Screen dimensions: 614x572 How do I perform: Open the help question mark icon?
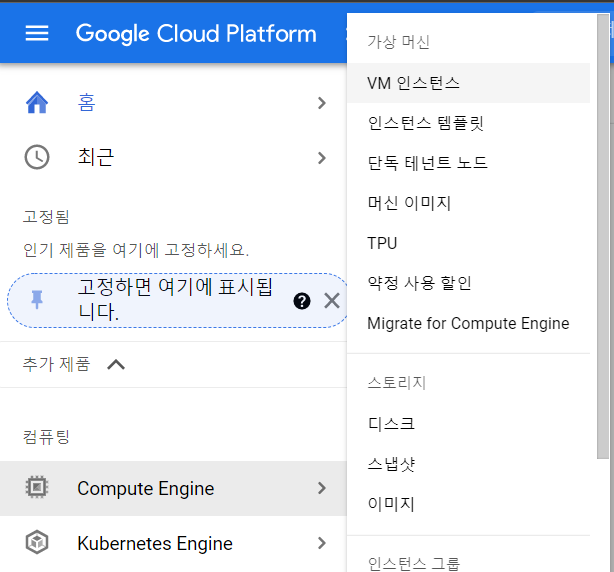302,301
